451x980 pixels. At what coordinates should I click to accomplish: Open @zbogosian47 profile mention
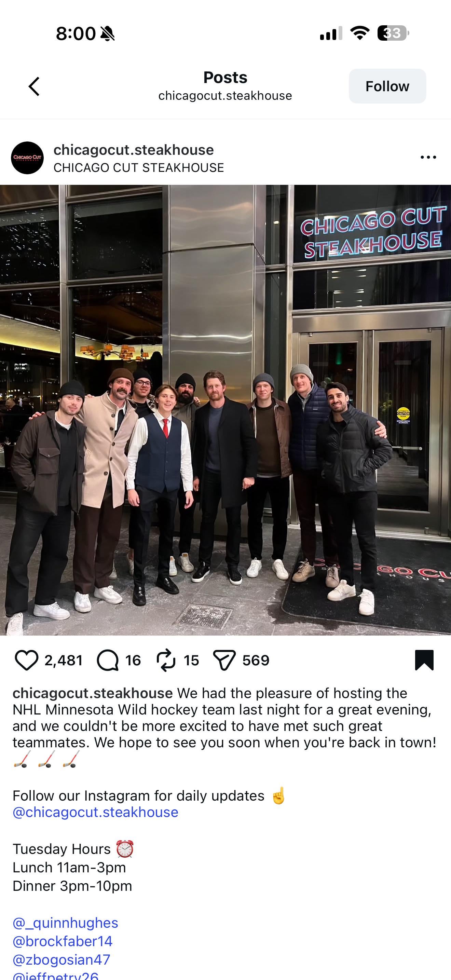coord(61,959)
